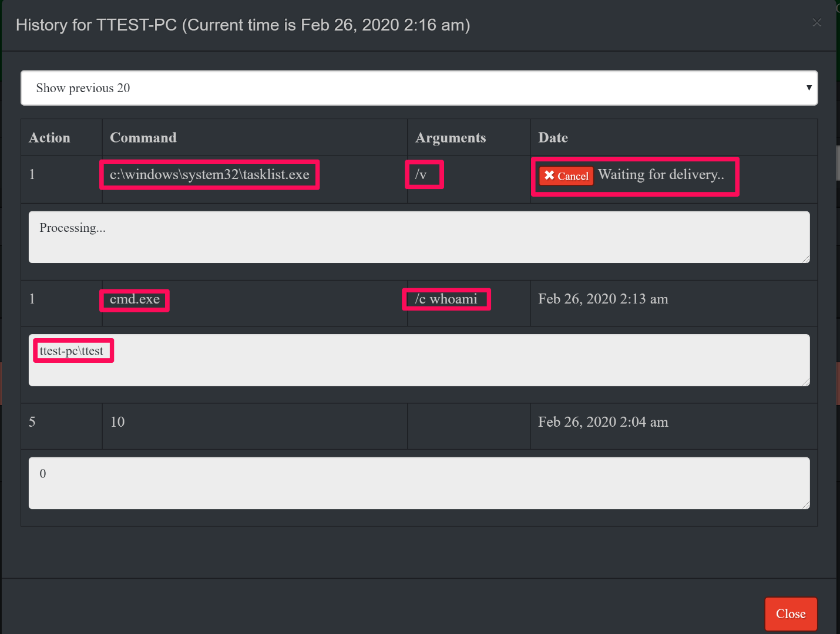Screen dimensions: 840x634
Task: Click the output box showing 0
Action: coord(419,483)
